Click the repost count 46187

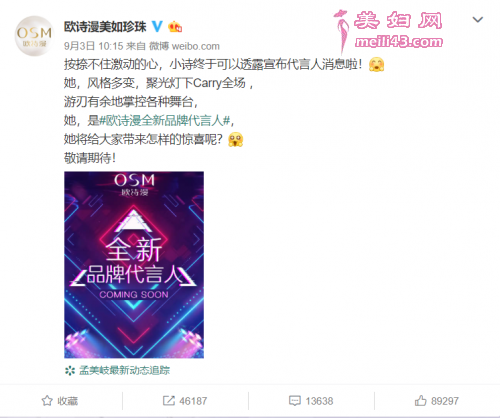(x=193, y=401)
